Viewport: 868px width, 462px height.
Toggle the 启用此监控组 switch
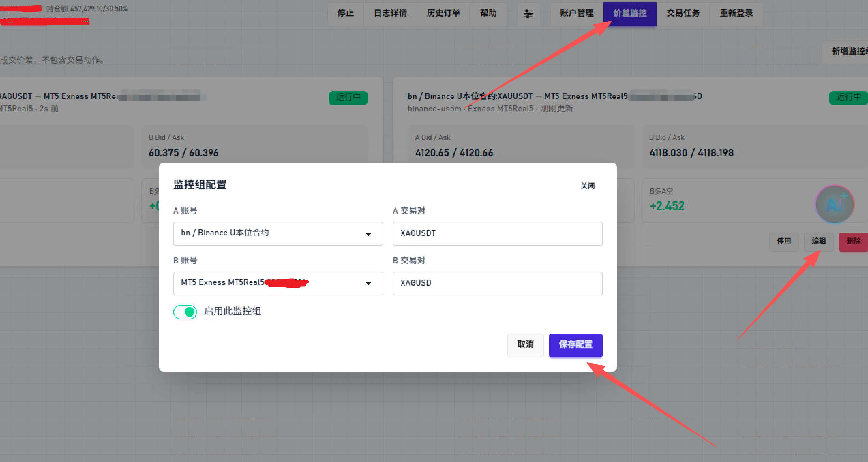(x=185, y=312)
